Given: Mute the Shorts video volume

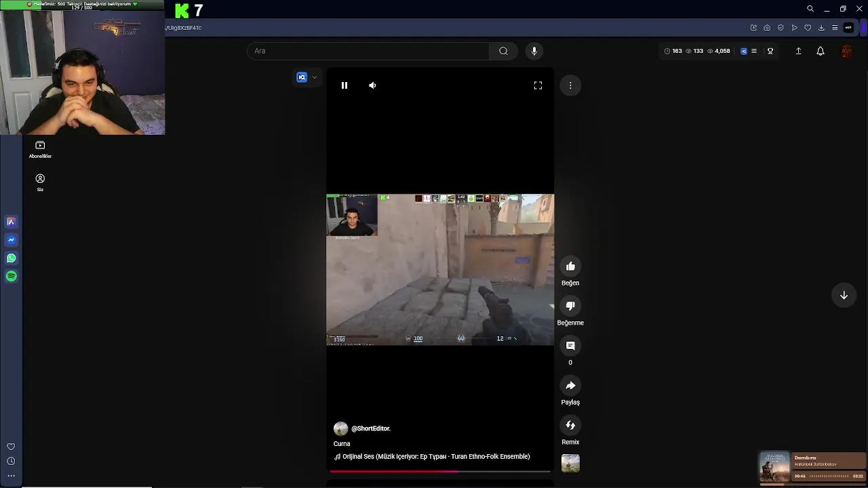Looking at the screenshot, I should (372, 85).
